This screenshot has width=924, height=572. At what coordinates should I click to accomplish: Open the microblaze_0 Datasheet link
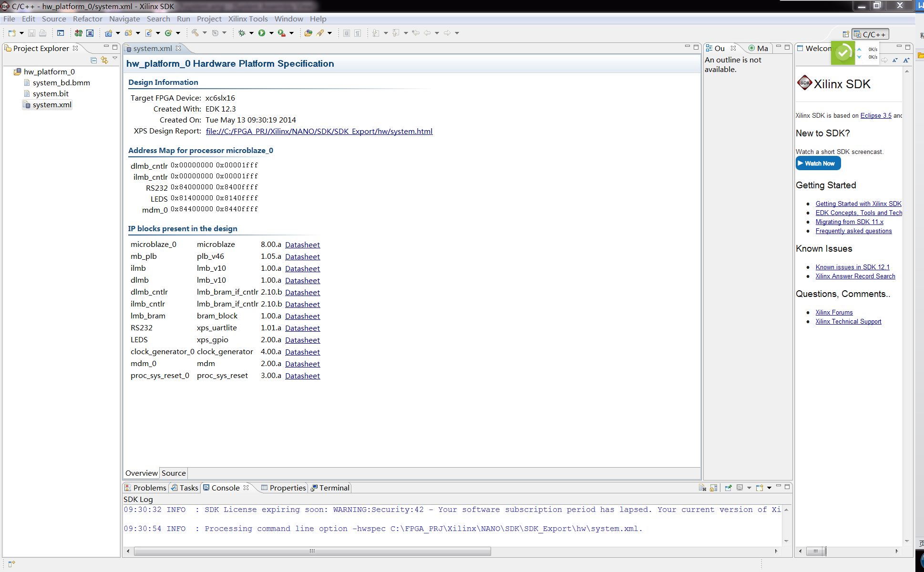pos(302,245)
